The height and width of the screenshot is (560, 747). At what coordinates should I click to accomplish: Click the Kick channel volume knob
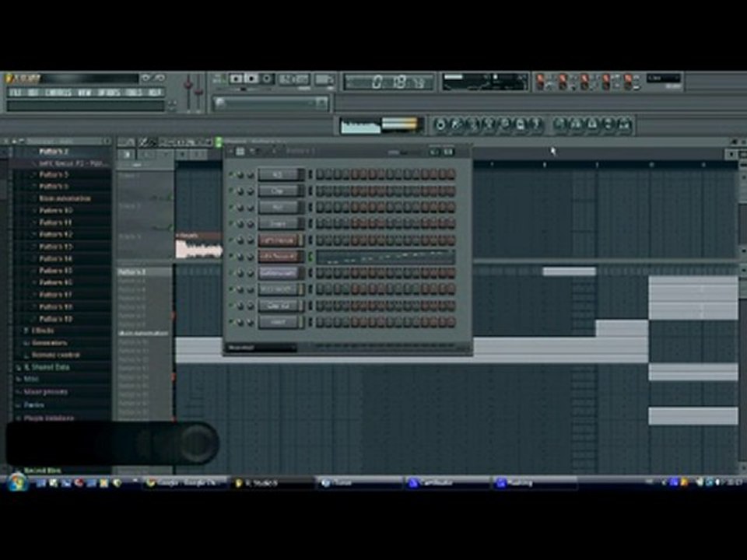click(x=251, y=175)
